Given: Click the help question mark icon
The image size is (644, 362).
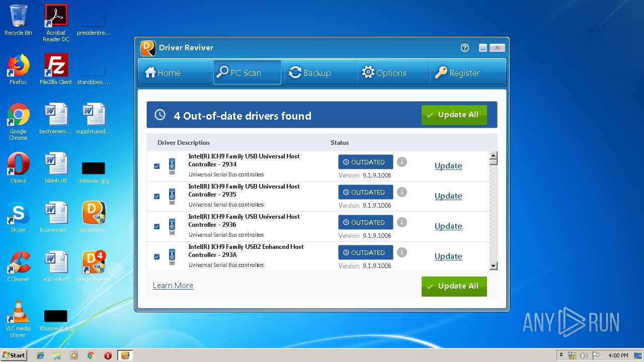Looking at the screenshot, I should tap(465, 48).
